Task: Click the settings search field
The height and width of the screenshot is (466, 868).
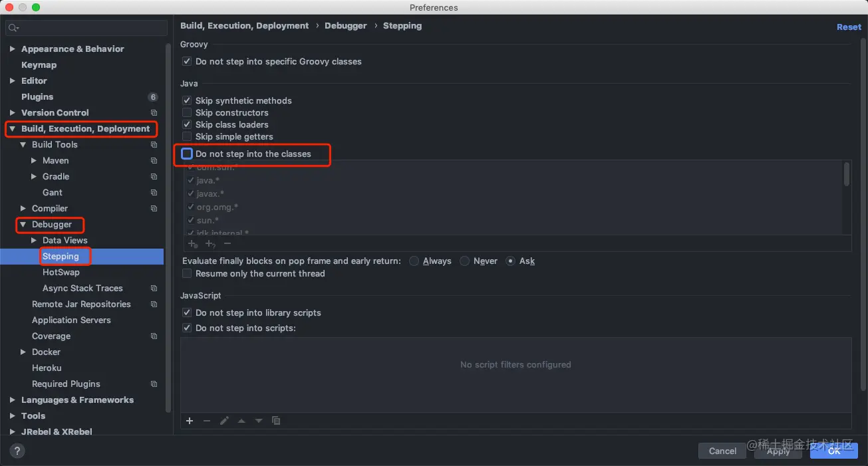Action: click(86, 28)
